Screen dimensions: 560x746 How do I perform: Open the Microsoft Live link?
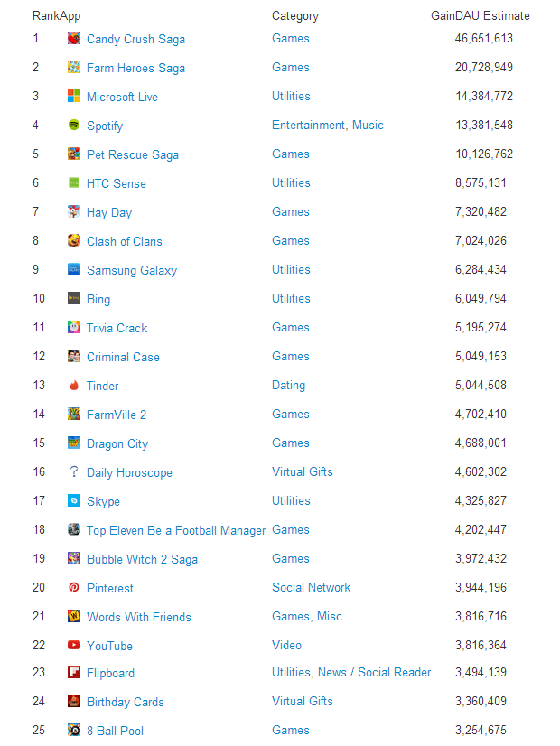point(123,96)
